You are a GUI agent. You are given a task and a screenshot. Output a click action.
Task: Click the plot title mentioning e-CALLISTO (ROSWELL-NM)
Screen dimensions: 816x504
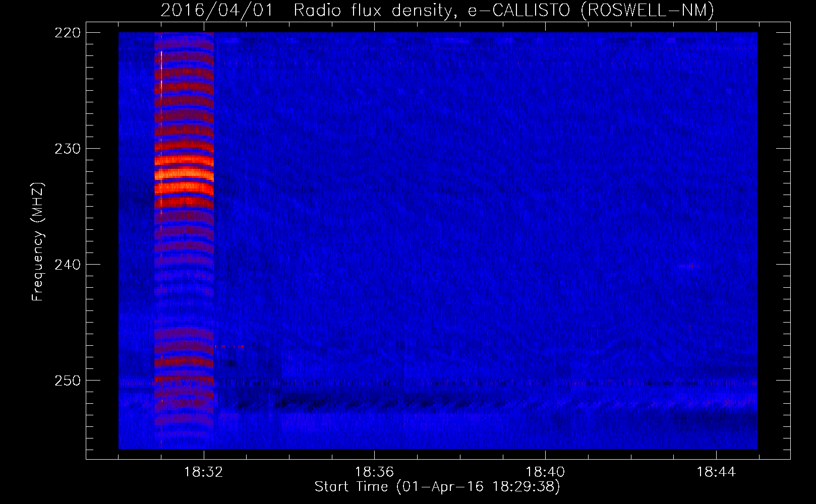tap(437, 10)
